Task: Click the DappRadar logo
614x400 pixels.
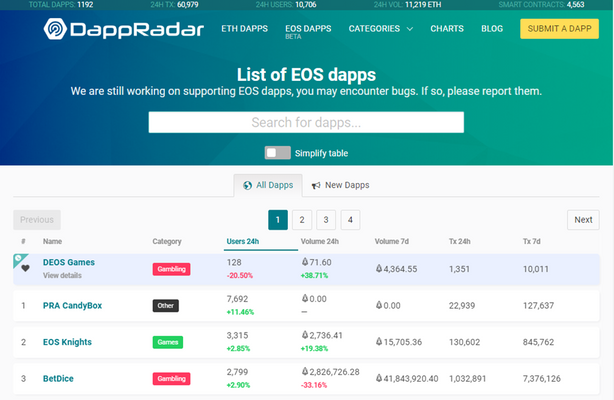Action: coord(123,29)
